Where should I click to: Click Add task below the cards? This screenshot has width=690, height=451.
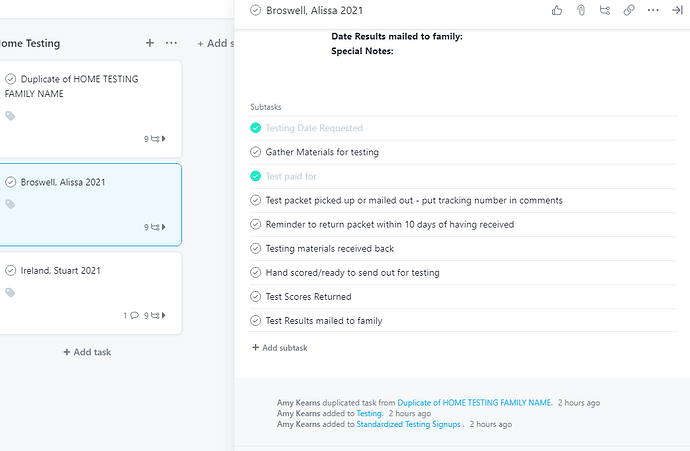point(87,352)
